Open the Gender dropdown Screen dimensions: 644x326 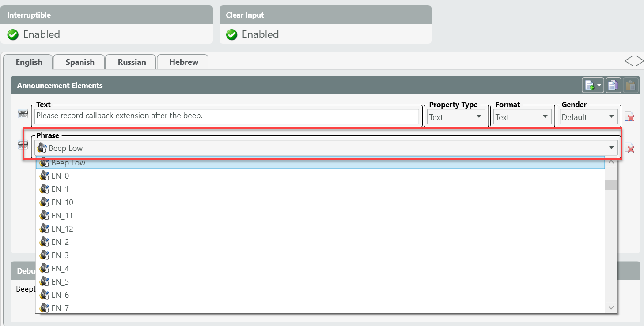[589, 117]
